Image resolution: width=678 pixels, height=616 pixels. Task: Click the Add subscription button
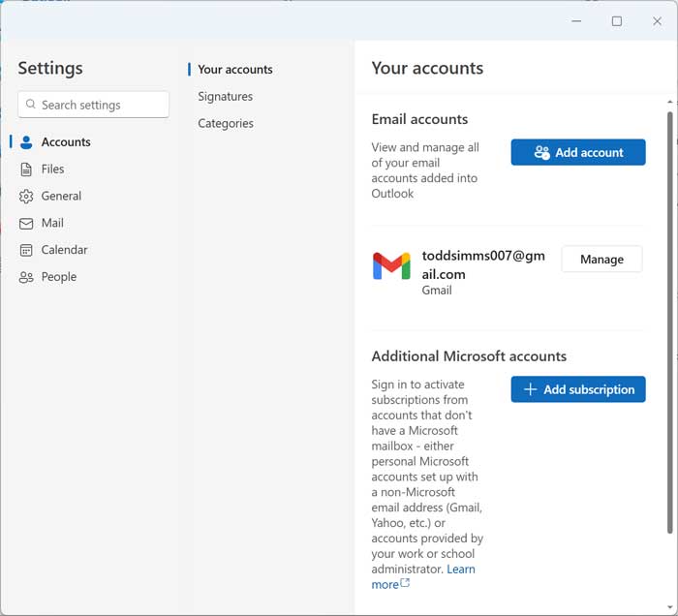coord(578,389)
